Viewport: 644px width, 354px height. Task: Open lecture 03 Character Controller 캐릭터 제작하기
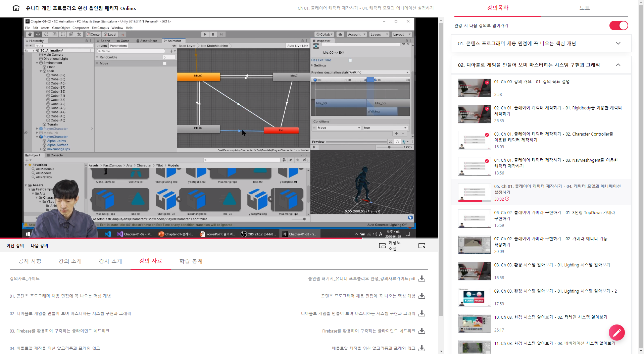click(541, 140)
